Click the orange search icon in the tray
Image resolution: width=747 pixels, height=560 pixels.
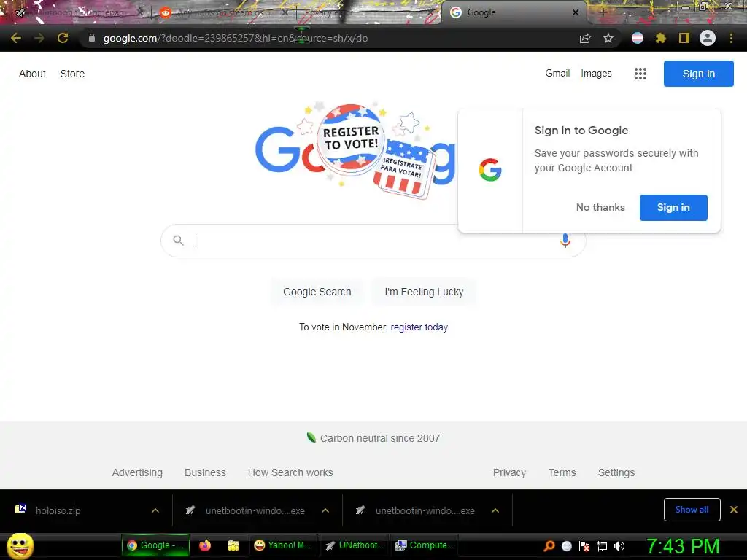549,545
